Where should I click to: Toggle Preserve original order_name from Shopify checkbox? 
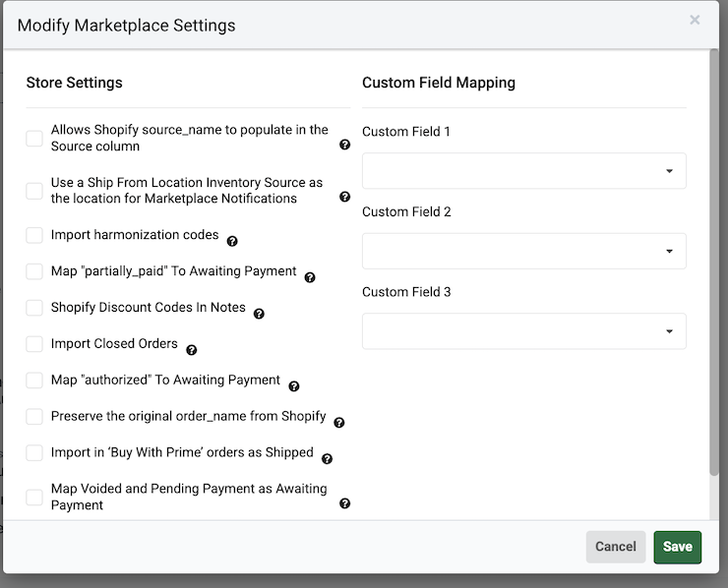[x=34, y=417]
